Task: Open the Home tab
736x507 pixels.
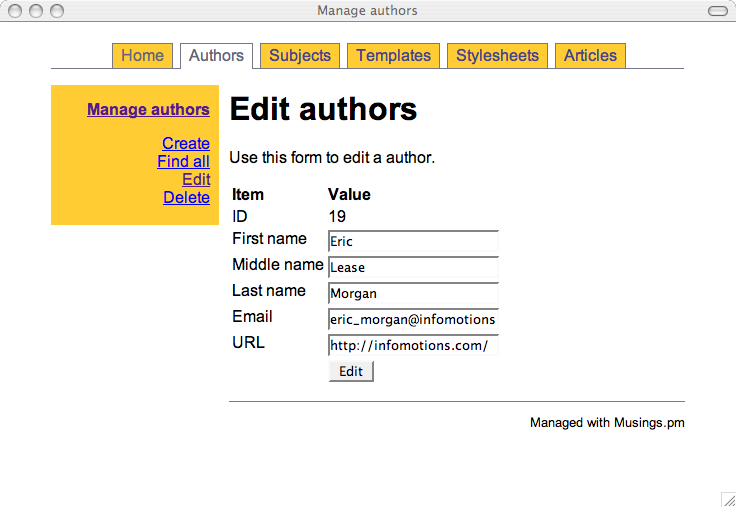Action: click(142, 56)
